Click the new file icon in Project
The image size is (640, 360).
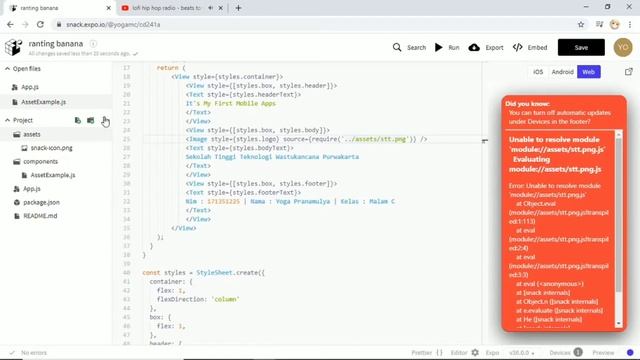point(78,120)
